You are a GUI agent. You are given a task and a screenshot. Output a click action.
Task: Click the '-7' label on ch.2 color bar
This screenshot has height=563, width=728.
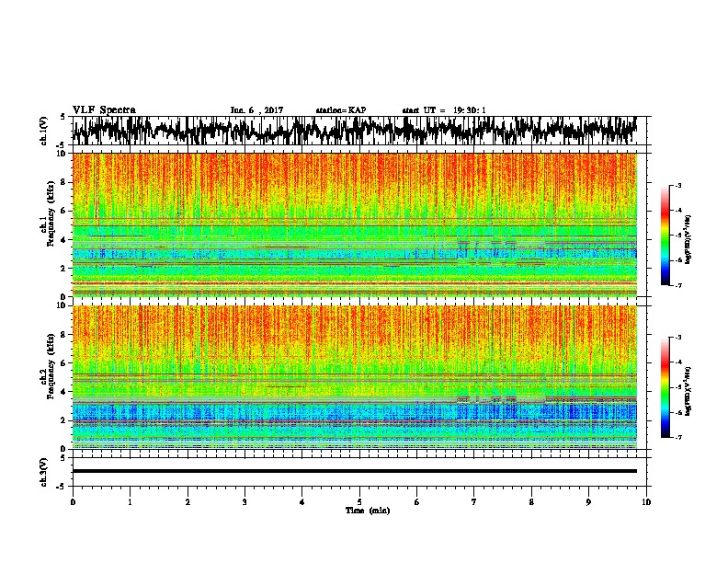coord(677,437)
